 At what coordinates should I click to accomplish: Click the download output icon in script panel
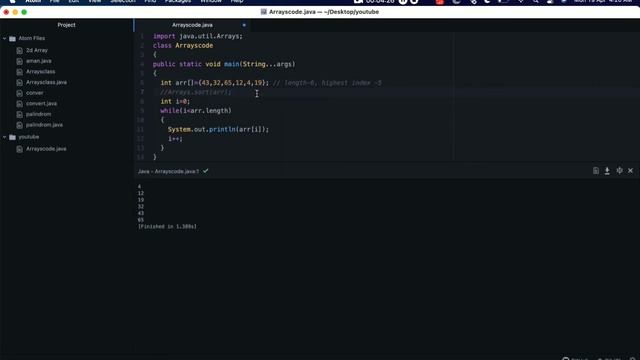pos(607,171)
